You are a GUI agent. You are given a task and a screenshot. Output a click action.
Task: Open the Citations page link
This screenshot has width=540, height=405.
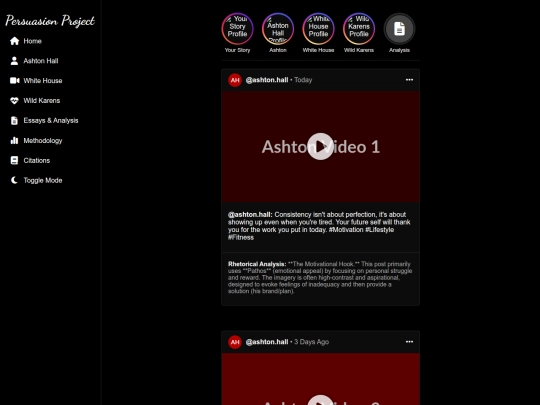[x=37, y=160]
